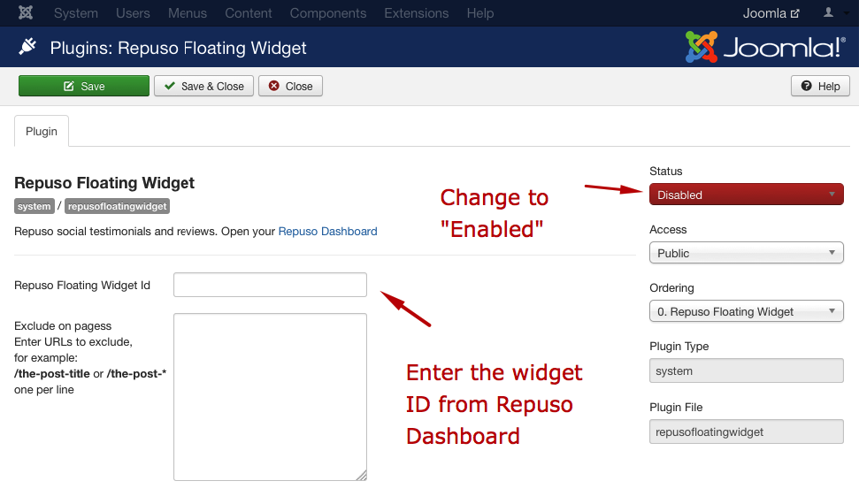Open the Status dropdown showing Disabled
Image resolution: width=859 pixels, height=504 pixels.
pyautogui.click(x=746, y=195)
